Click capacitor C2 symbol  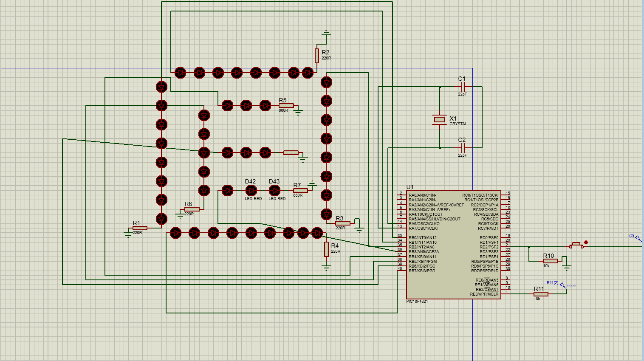pos(463,148)
